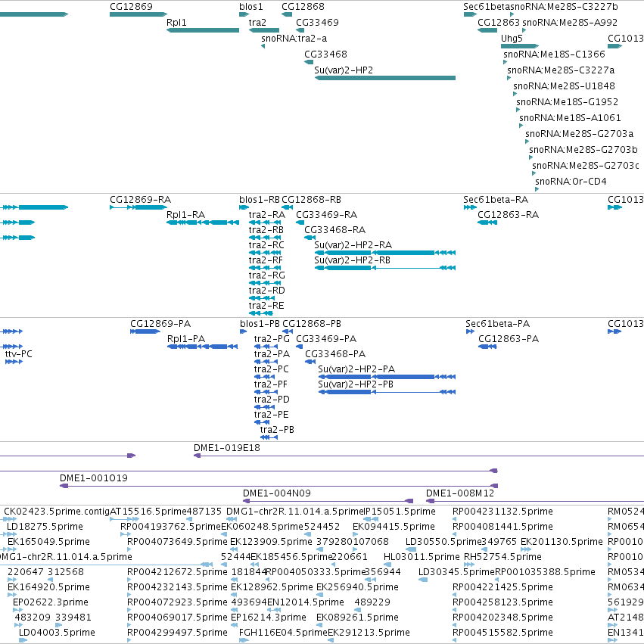Click the CG12863-RA transcript label
The height and width of the screenshot is (644, 644).
(x=508, y=215)
